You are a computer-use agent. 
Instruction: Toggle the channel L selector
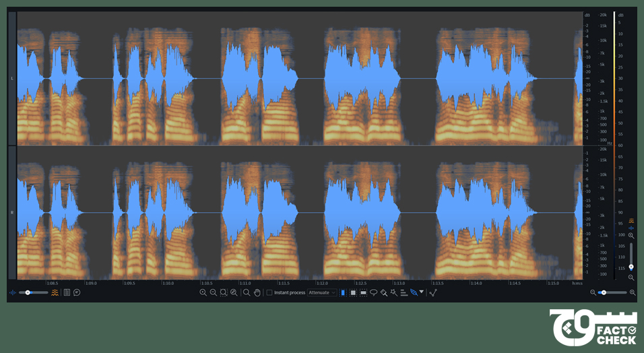11,79
